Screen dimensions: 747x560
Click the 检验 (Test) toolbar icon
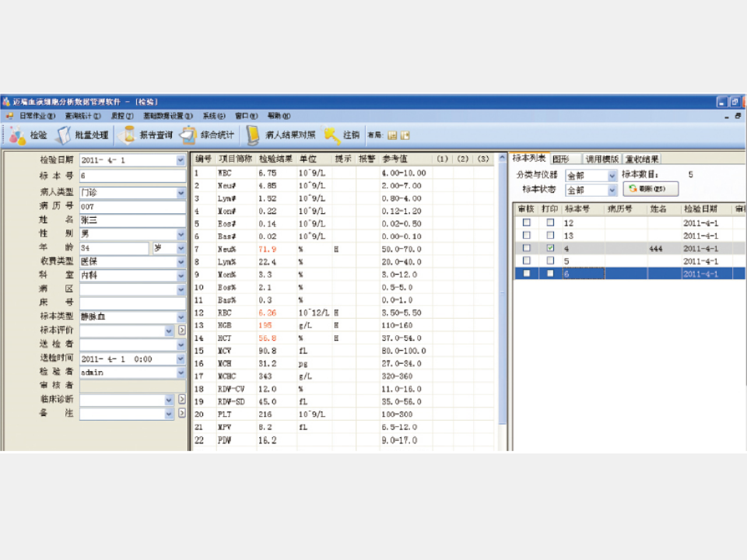point(17,135)
